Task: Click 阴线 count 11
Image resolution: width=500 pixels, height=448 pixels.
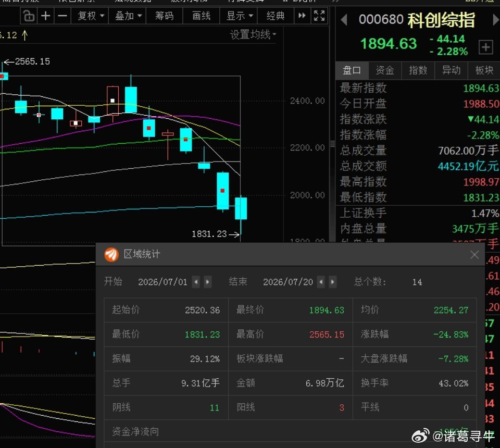Action: pos(214,407)
